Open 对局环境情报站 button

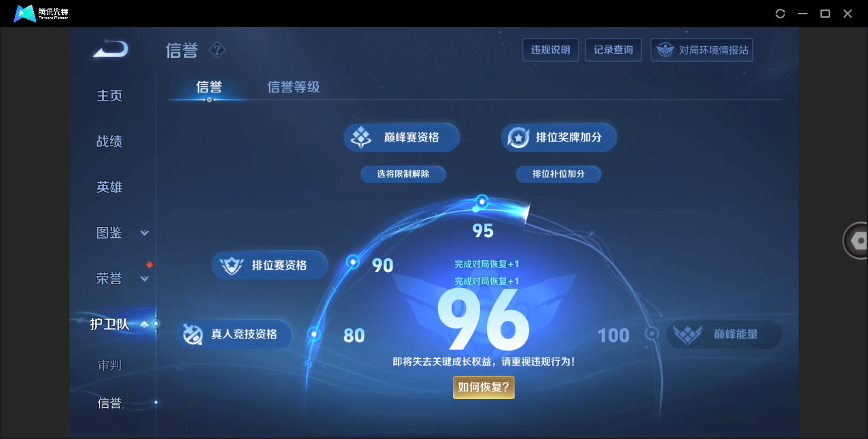point(702,50)
